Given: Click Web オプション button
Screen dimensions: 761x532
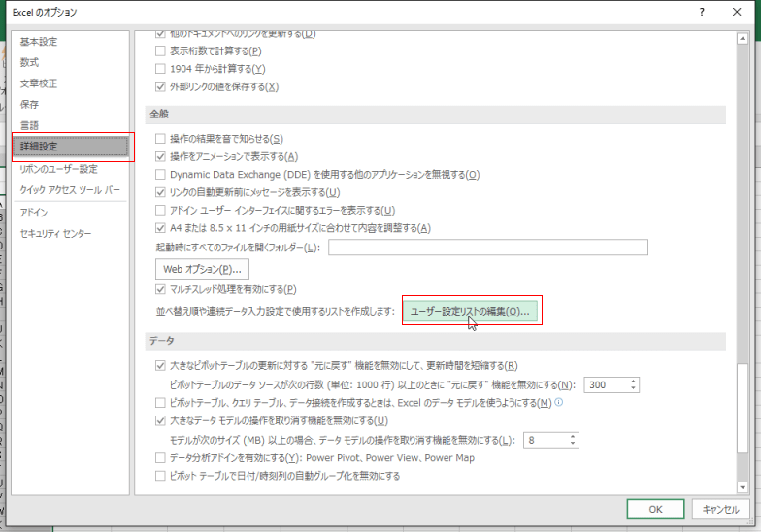Looking at the screenshot, I should coord(202,269).
